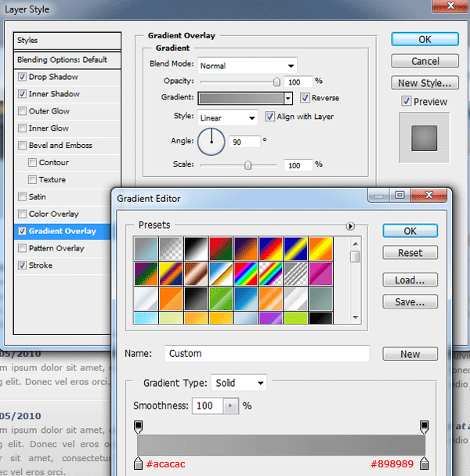Open the gradient picker dropdown arrow
The image size is (470, 476).
(287, 99)
